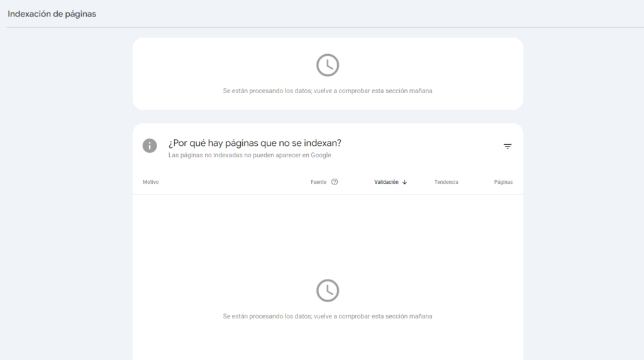Click the processing-data message in the table

327,316
